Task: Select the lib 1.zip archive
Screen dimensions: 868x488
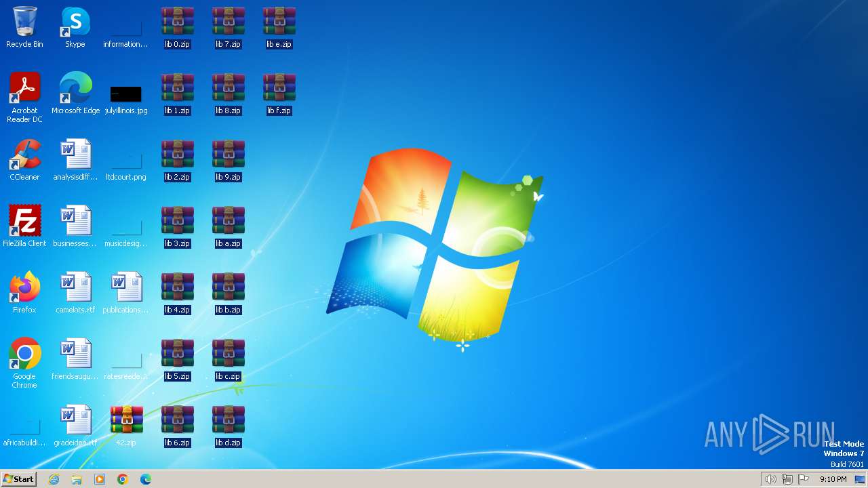Action: coord(177,94)
